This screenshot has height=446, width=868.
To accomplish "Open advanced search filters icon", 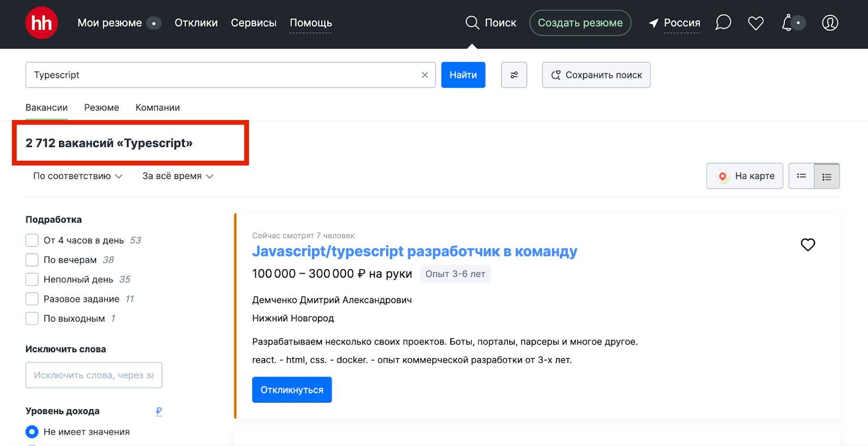I will (514, 75).
